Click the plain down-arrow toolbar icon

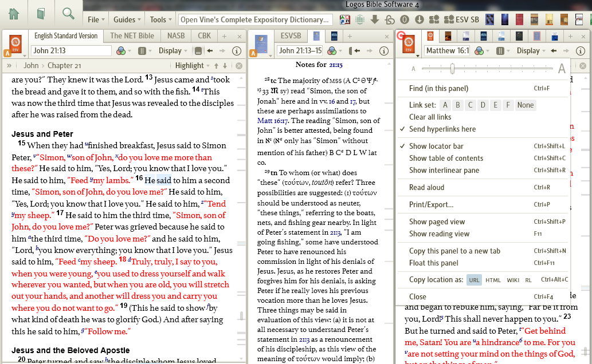click(375, 19)
